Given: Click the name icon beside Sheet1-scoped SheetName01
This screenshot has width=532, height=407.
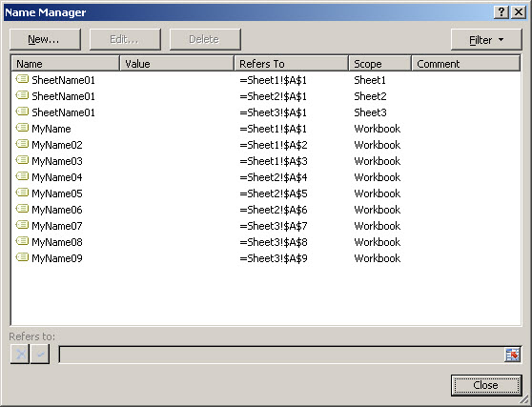Looking at the screenshot, I should click(x=22, y=79).
